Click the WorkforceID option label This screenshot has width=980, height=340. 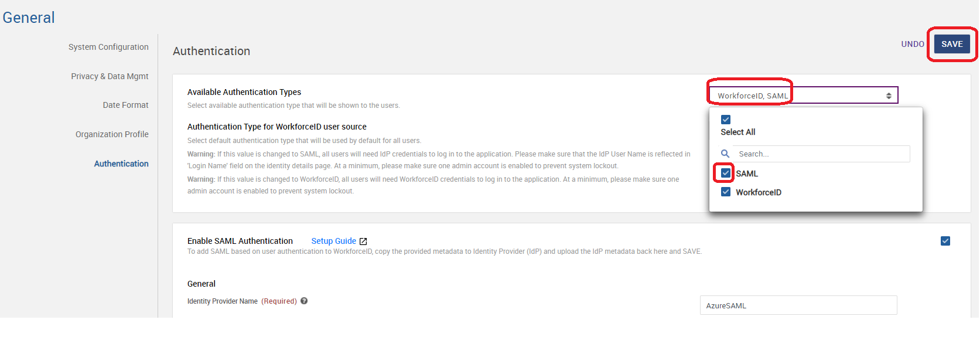pyautogui.click(x=759, y=192)
